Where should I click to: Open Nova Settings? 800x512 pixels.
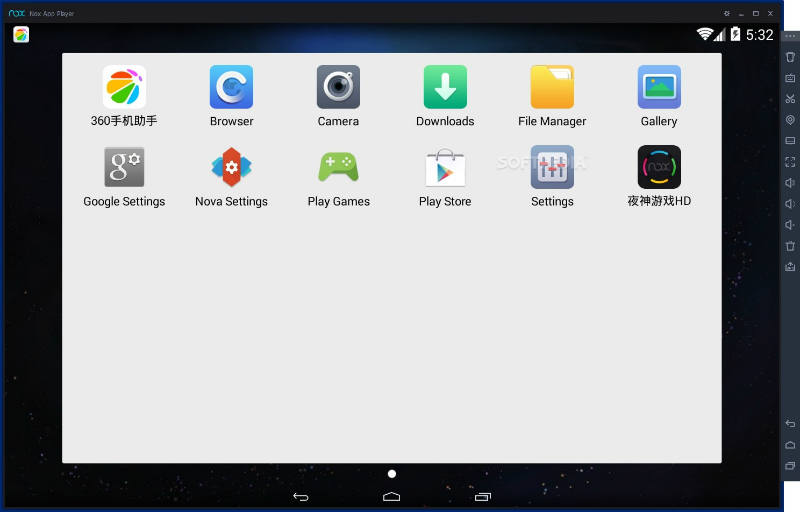231,167
